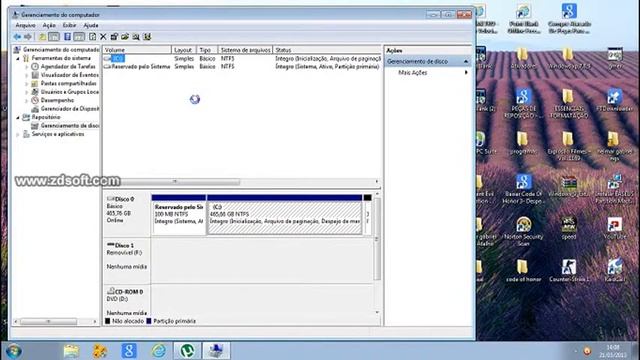This screenshot has width=640, height=360.
Task: Open Internet Explorer from the taskbar
Action: click(x=159, y=351)
